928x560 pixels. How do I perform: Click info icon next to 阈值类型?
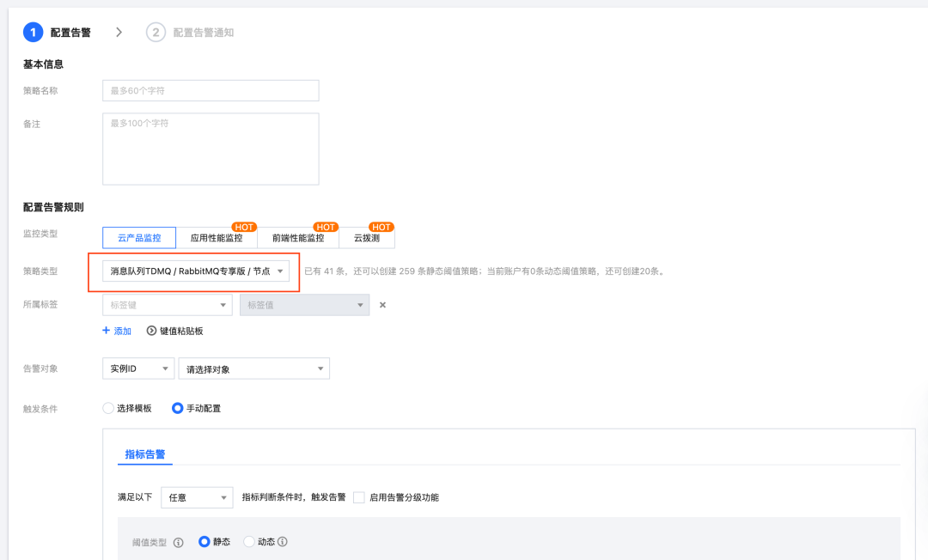[178, 542]
